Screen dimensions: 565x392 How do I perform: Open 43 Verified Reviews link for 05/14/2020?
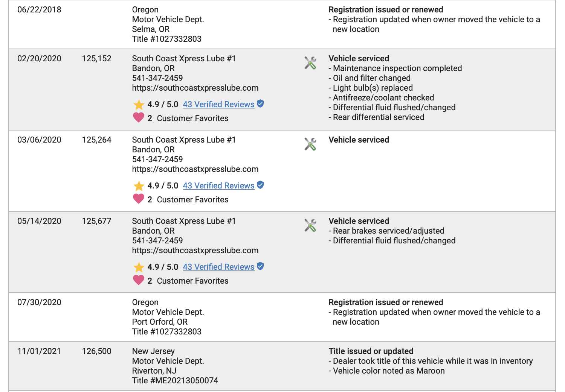[x=218, y=267]
